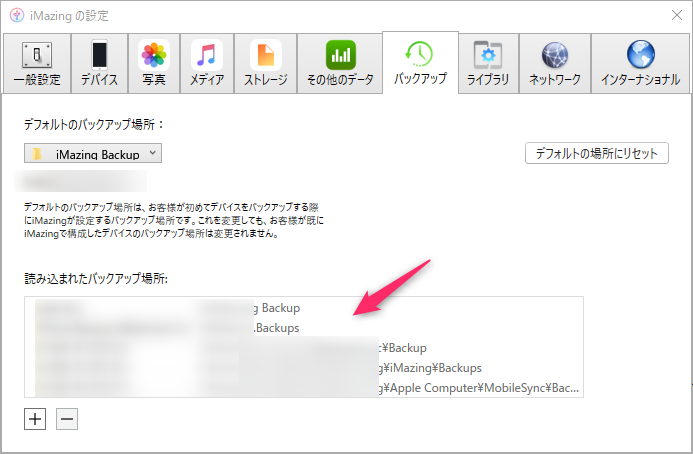Select the バックアップ tab
Screen dimensions: 693x454
[x=420, y=62]
